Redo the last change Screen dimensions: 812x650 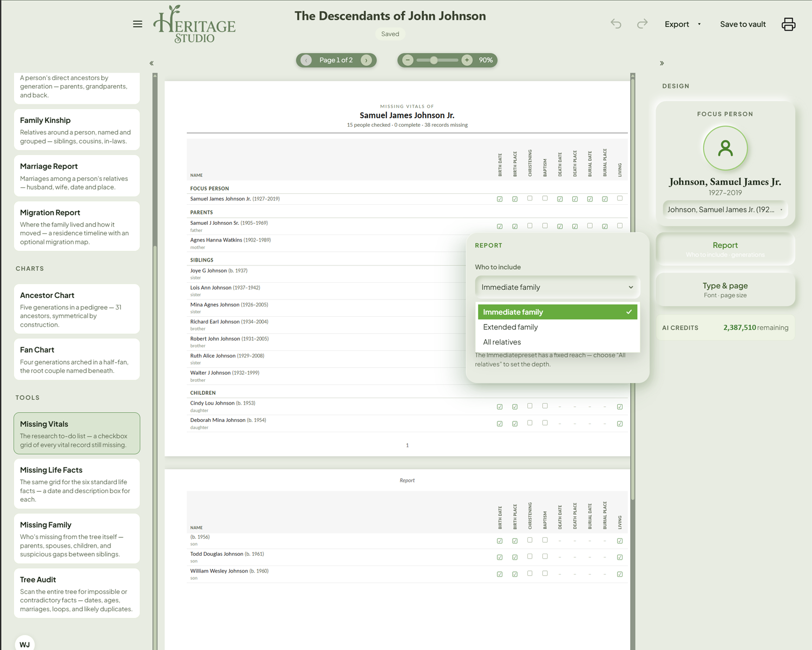642,24
